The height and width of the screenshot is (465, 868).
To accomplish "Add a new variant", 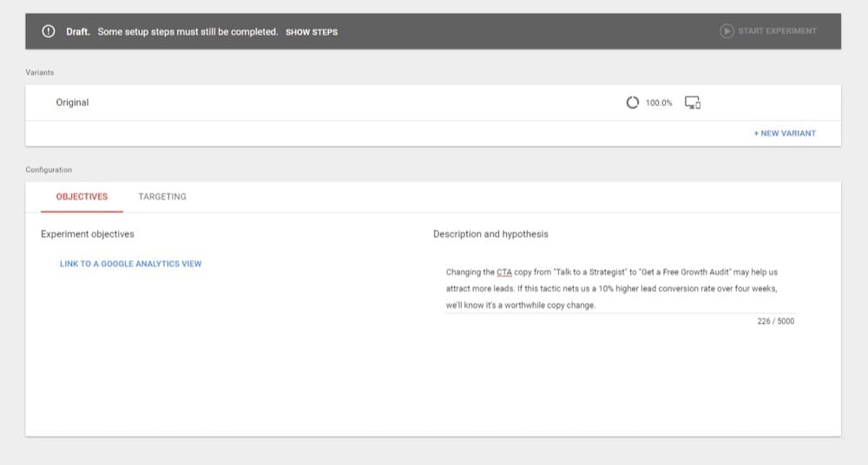I will [x=785, y=134].
